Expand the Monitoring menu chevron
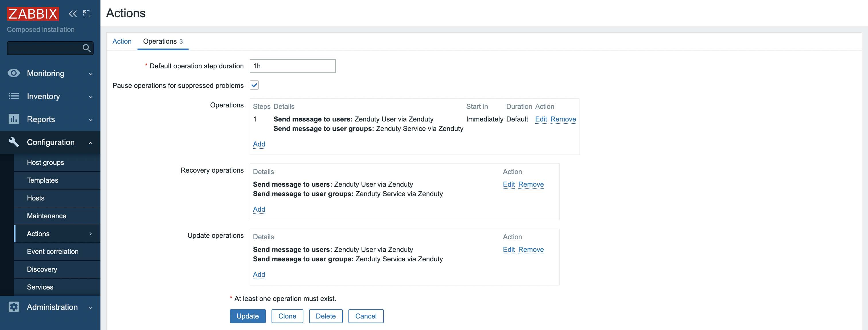The width and height of the screenshot is (868, 330). tap(91, 74)
